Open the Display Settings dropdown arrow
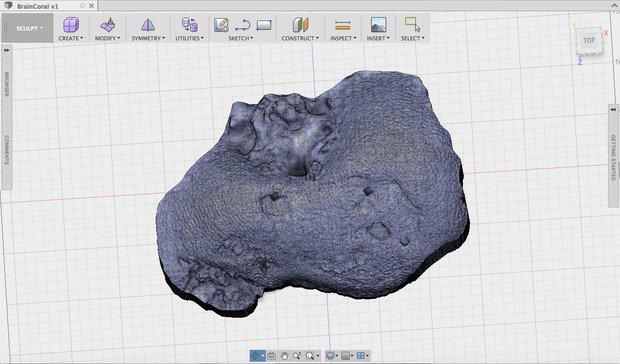Image resolution: width=620 pixels, height=364 pixels. pyautogui.click(x=336, y=356)
